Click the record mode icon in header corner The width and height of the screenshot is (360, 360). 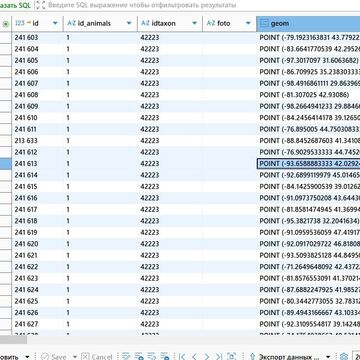pos(6,24)
